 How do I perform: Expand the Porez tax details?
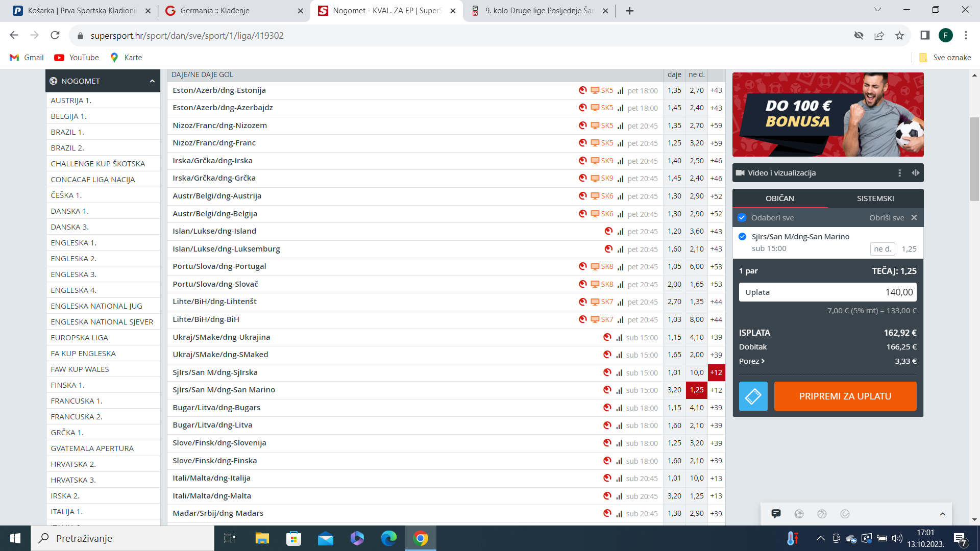coord(751,361)
